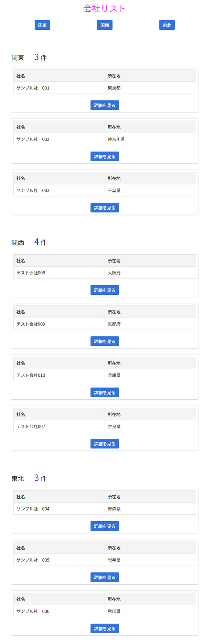This screenshot has width=207, height=644.
Task: Open details under サンプル社 005
Action: (x=104, y=577)
